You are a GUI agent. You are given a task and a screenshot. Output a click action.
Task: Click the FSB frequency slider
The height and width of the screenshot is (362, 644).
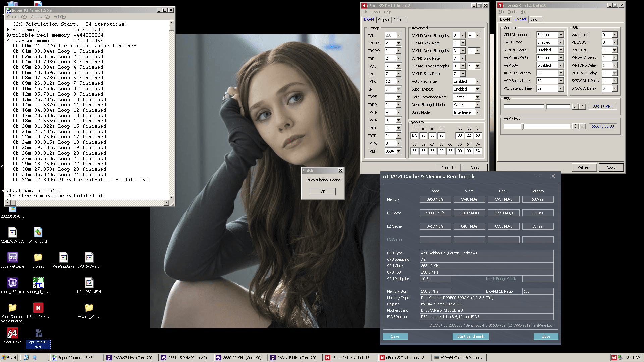coord(546,107)
